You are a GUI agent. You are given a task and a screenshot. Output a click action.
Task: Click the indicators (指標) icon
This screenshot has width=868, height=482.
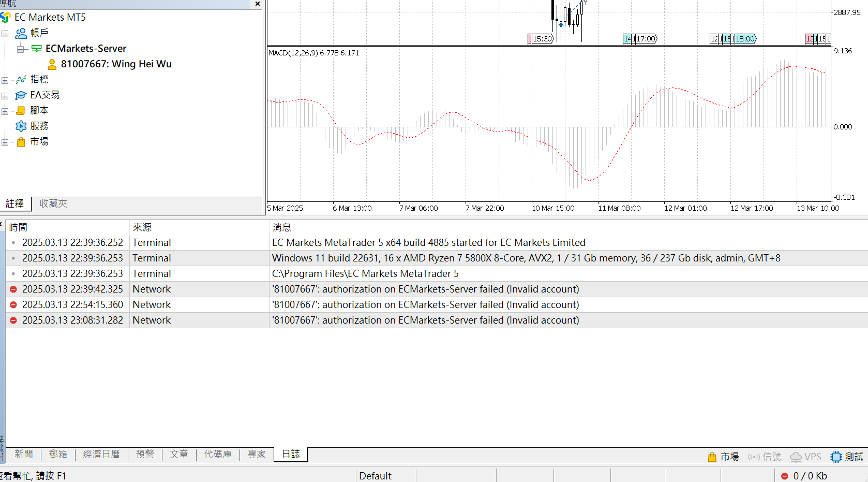[x=21, y=80]
